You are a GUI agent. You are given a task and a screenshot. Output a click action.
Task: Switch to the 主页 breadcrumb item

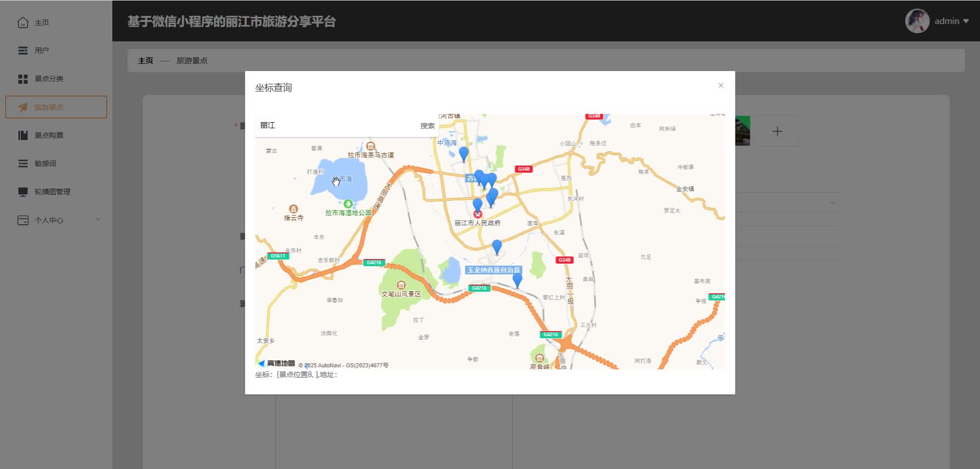[x=144, y=60]
